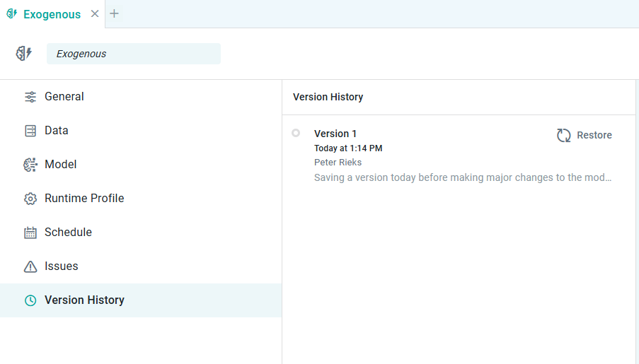The width and height of the screenshot is (639, 364).
Task: Click the Model brain icon in sidebar
Action: [30, 165]
